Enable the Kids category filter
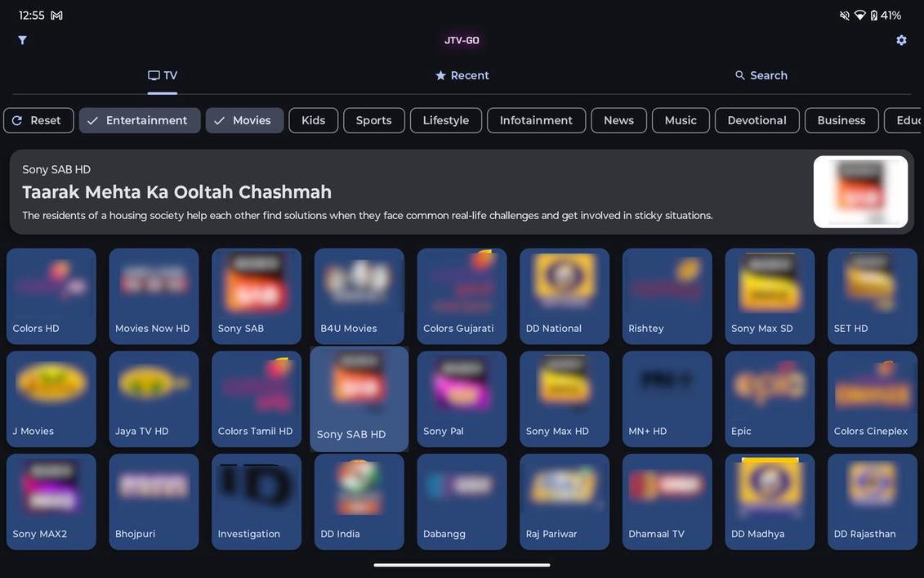Screen dimensions: 924x578 (x=314, y=120)
